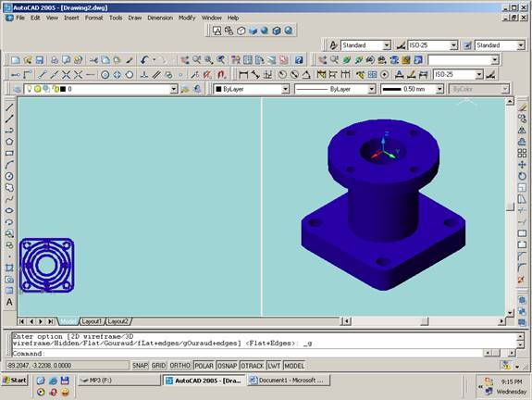Toggle POLAR tracking in status bar

204,366
